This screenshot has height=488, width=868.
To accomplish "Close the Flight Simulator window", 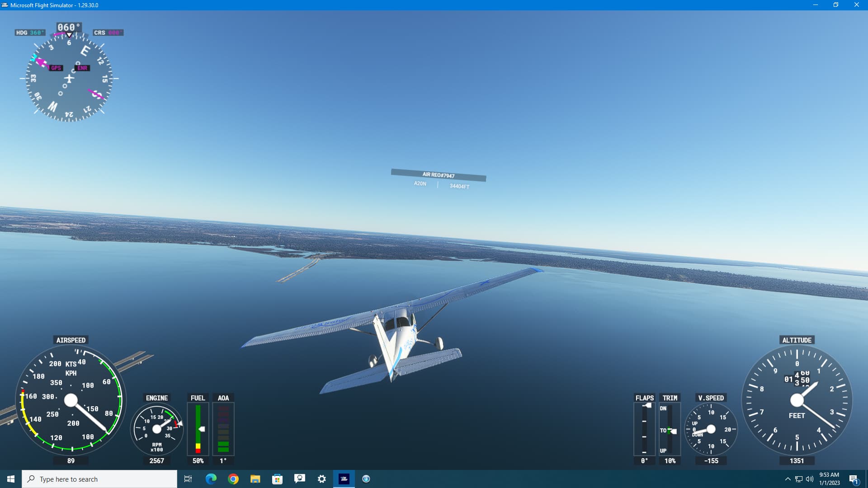I will coord(857,5).
